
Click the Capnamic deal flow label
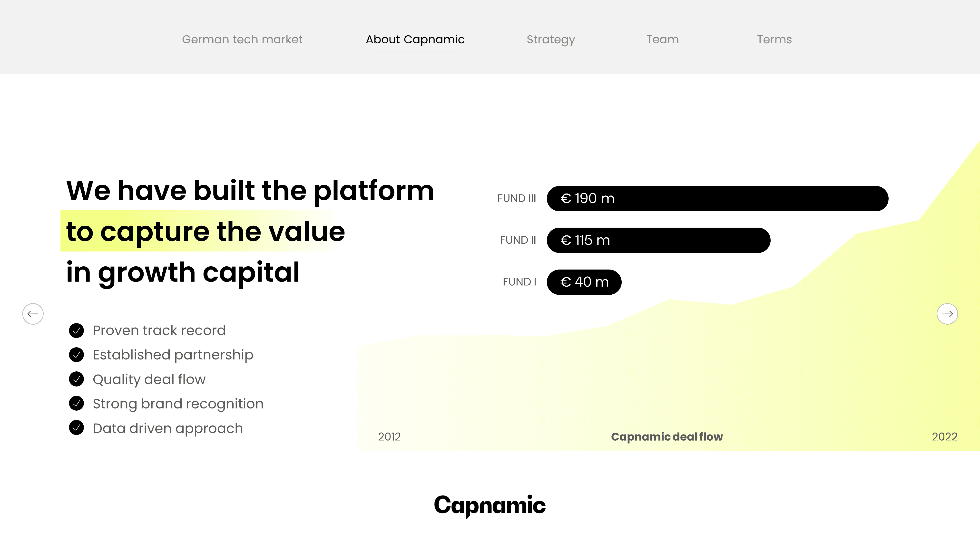(667, 437)
